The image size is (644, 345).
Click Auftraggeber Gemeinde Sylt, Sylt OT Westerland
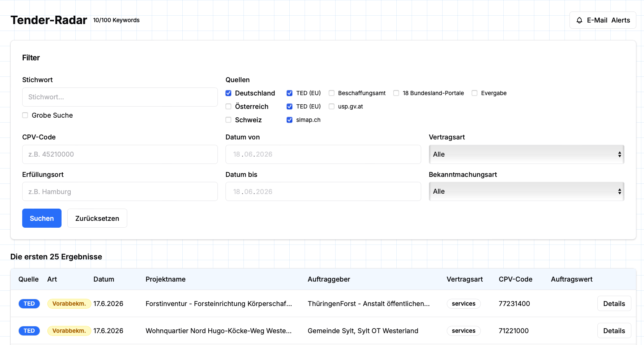[363, 330]
